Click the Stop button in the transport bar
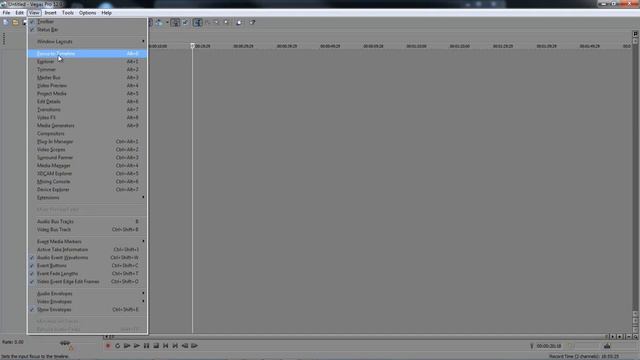 coord(156,346)
